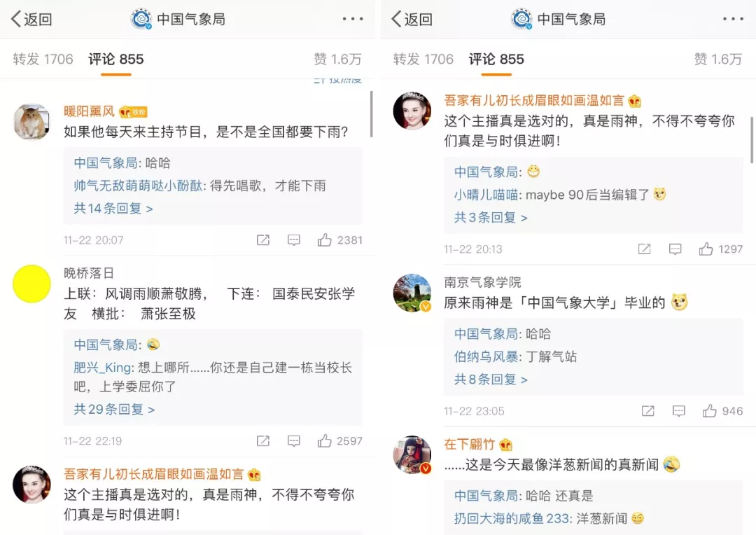Screen dimensions: 756x535
Task: Like the comment showing 2597 likes
Action: [x=325, y=440]
